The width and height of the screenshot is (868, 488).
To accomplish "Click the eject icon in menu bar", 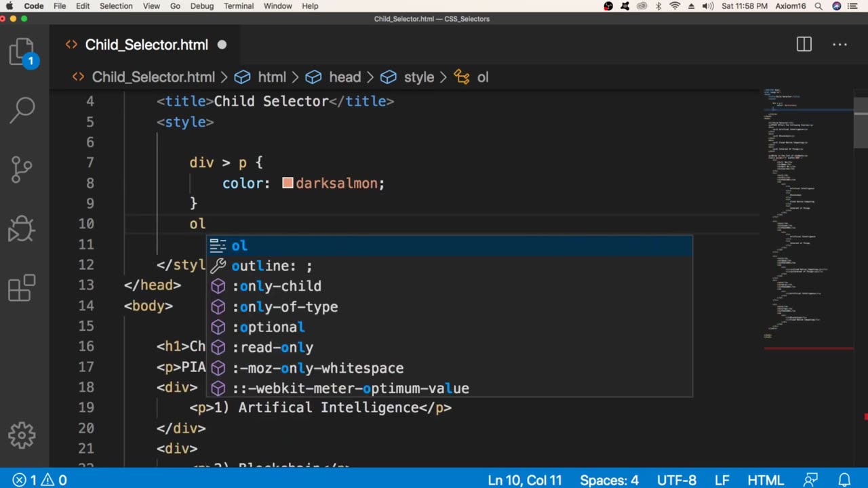I will coord(692,6).
